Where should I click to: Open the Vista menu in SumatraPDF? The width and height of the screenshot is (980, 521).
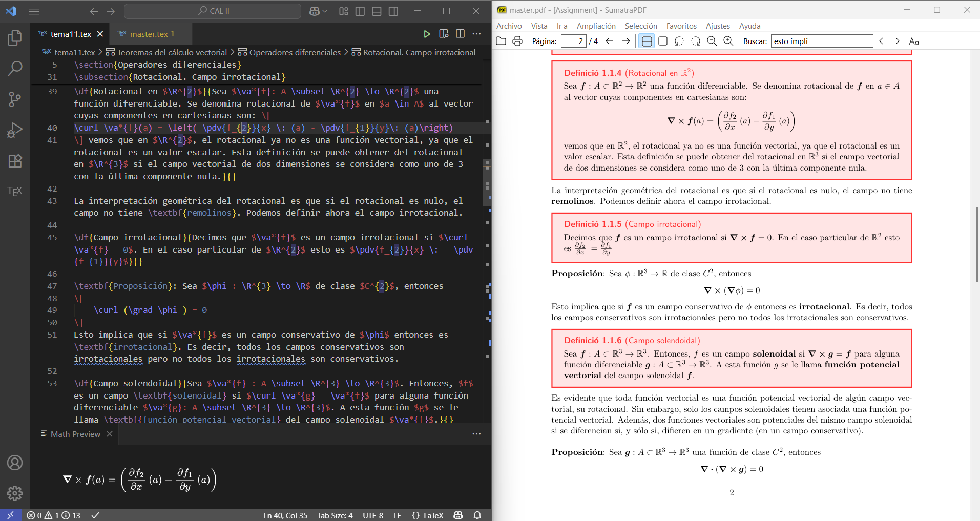539,26
